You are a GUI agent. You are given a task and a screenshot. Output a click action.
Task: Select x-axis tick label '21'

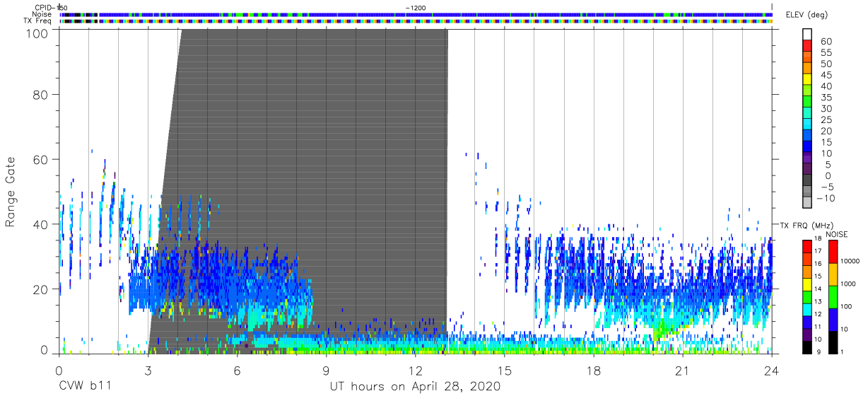(x=682, y=371)
